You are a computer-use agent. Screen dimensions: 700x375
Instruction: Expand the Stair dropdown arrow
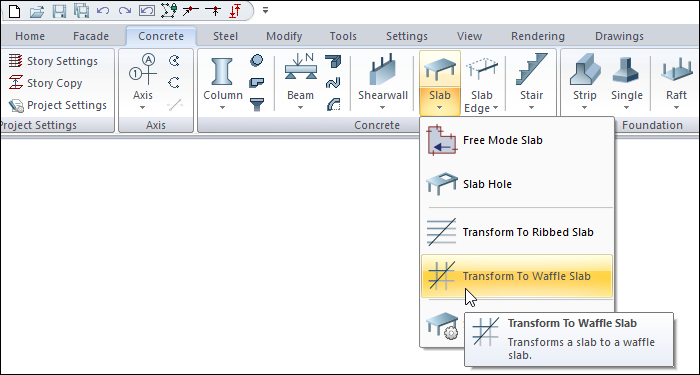point(531,107)
